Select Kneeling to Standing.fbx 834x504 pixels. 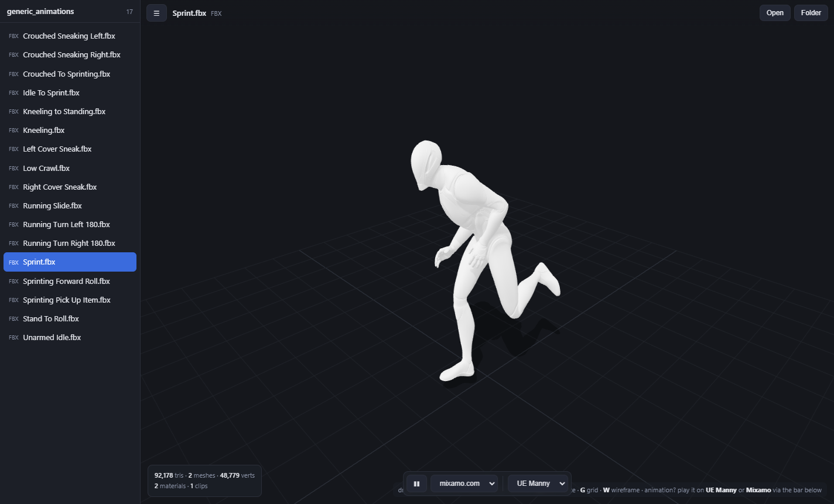[70, 111]
